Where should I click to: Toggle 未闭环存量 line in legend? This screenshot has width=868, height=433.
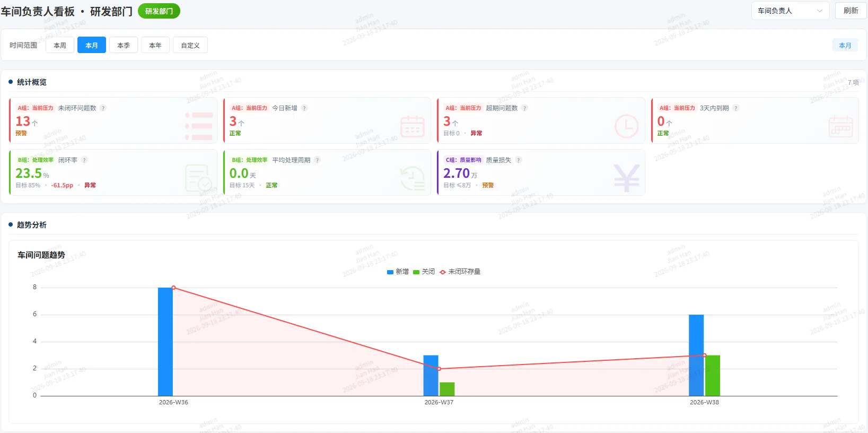coord(460,272)
